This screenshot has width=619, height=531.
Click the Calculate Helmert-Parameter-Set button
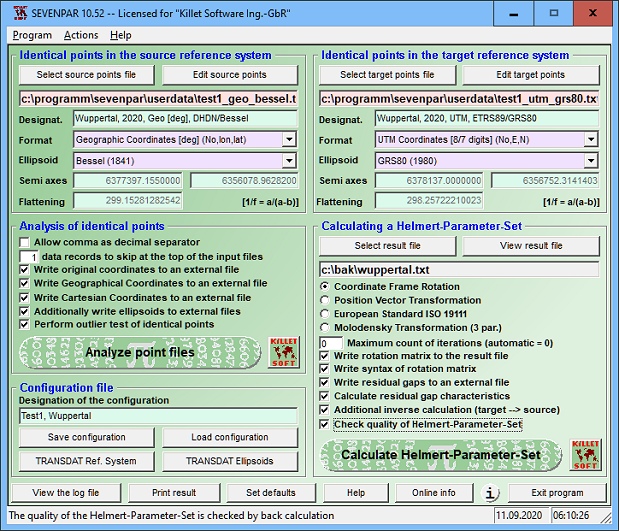click(441, 455)
